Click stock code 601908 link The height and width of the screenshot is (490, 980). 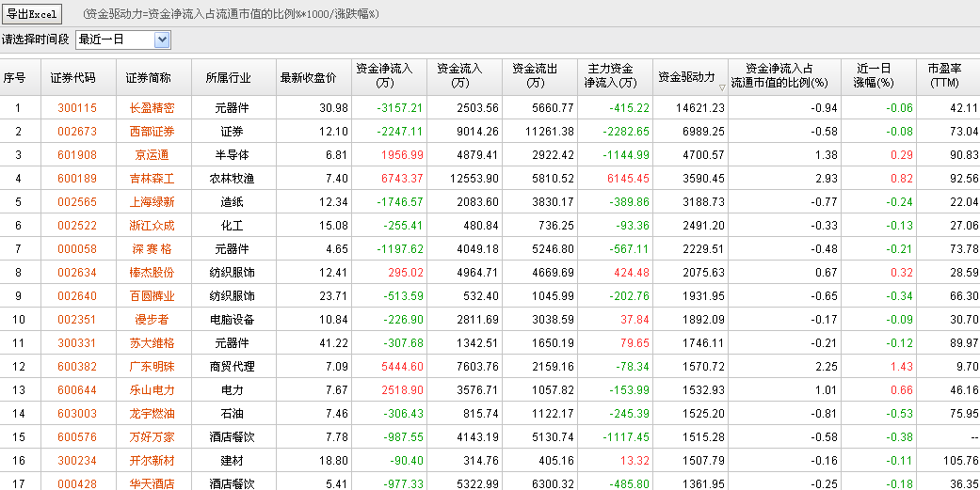[76, 155]
